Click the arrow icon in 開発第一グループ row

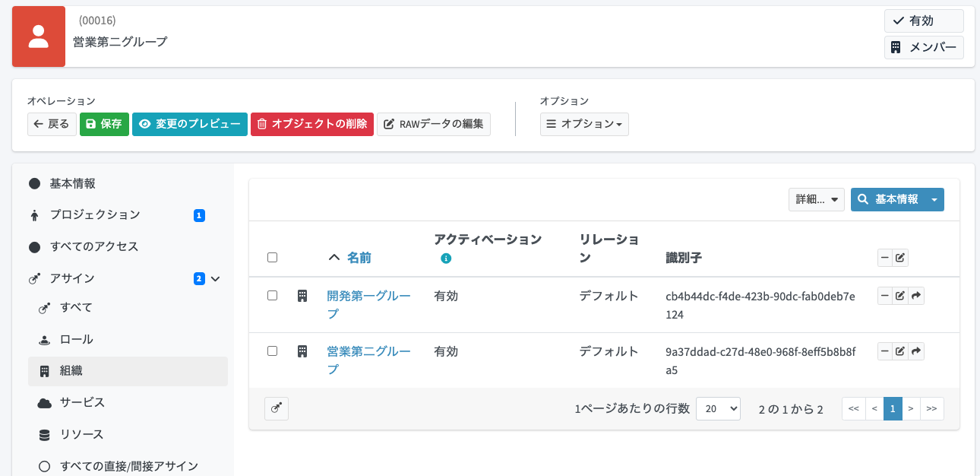click(916, 296)
